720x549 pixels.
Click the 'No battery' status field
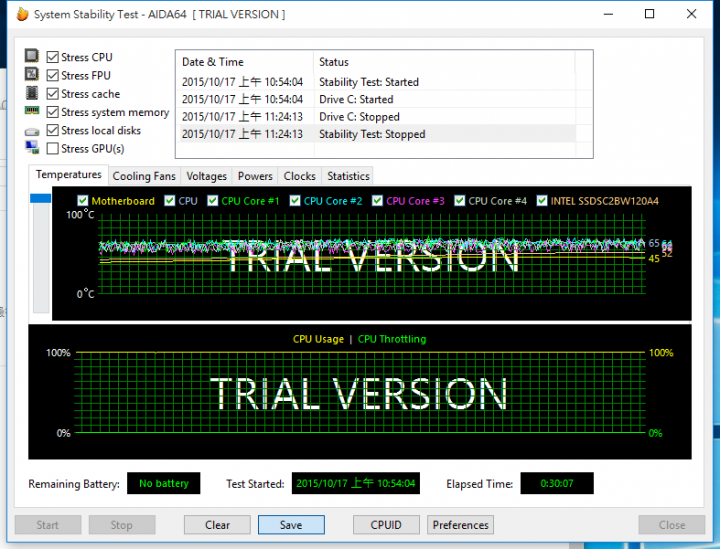tap(163, 483)
